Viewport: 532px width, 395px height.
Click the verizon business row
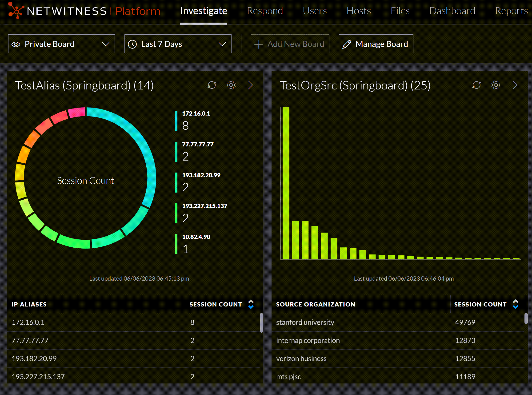398,359
